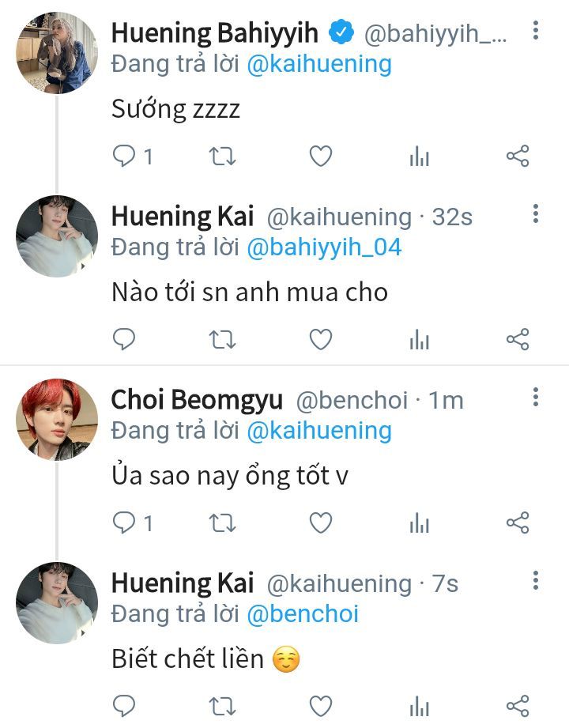
Task: Open more options on Choi Beomgyu's tweet
Action: (x=536, y=398)
